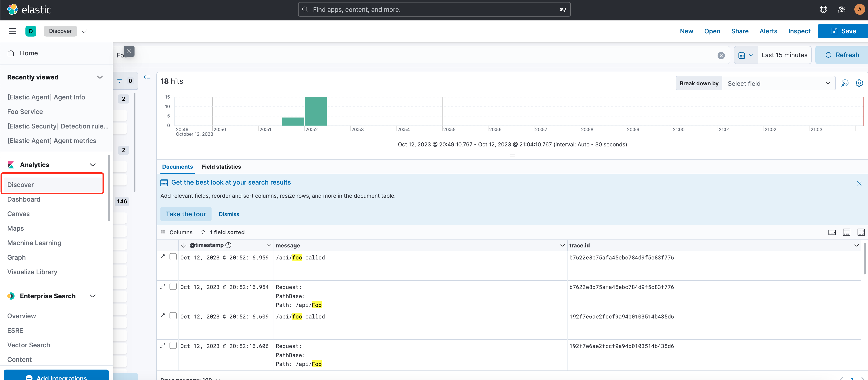Open chart options gear icon
The height and width of the screenshot is (380, 868).
click(859, 83)
